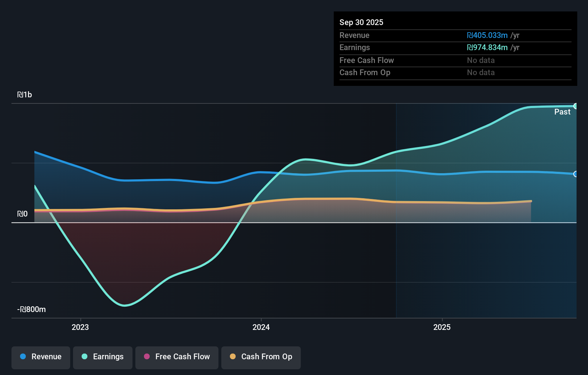588x375 pixels.
Task: Click the pink Free Cash Flow dot
Action: click(146, 357)
